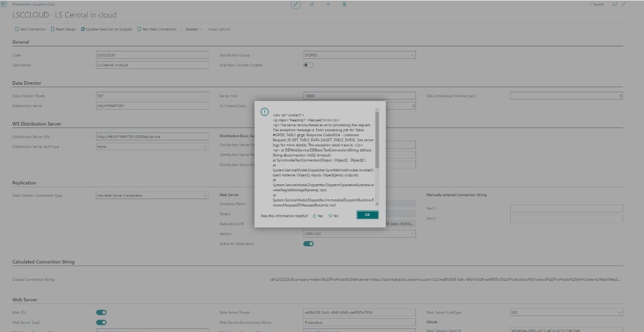Click the Web Service Client ID field

coord(566,331)
